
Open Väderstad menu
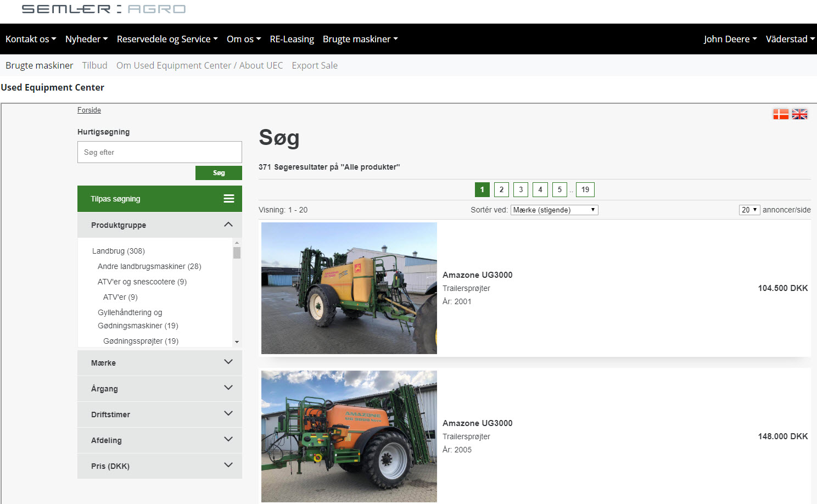tap(790, 39)
